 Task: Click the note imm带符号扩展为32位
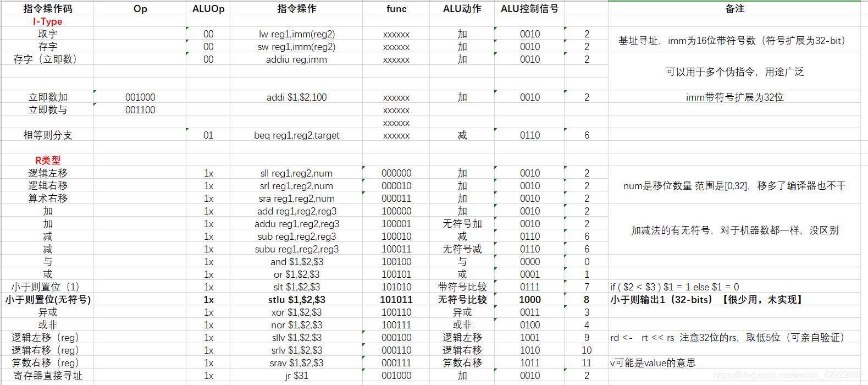[734, 97]
